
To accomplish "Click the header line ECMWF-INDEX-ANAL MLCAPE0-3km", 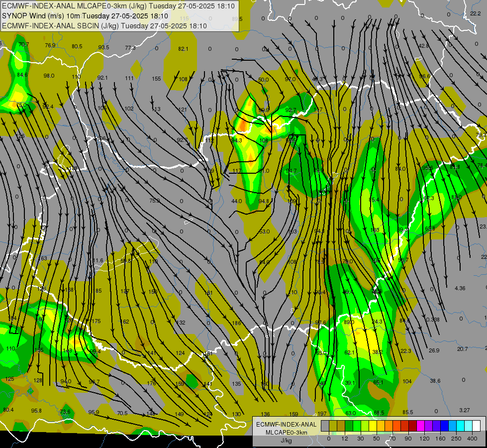I will 118,6.
